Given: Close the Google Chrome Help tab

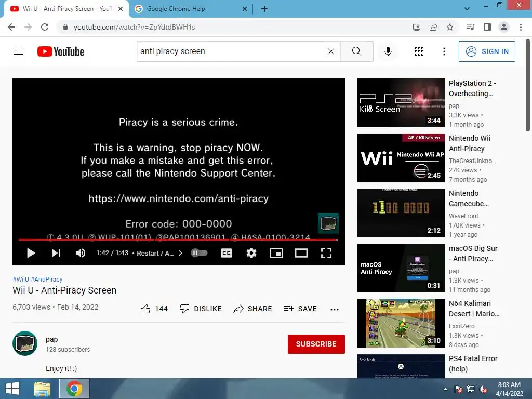Looking at the screenshot, I should (x=245, y=9).
